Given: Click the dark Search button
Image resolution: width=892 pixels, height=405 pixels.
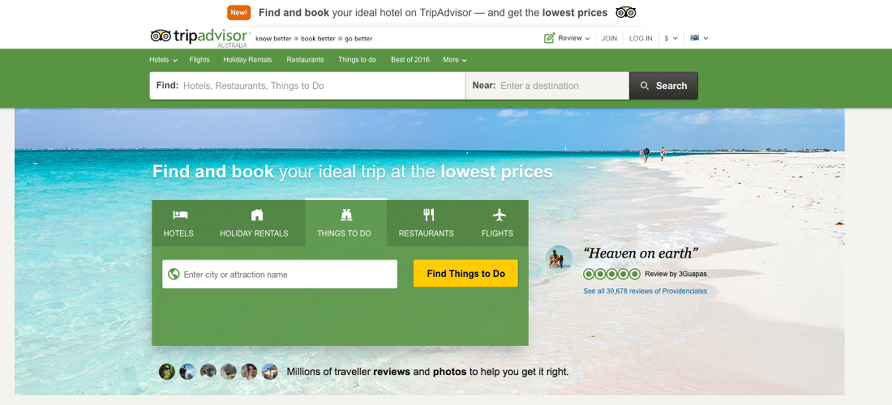Looking at the screenshot, I should click(x=663, y=86).
